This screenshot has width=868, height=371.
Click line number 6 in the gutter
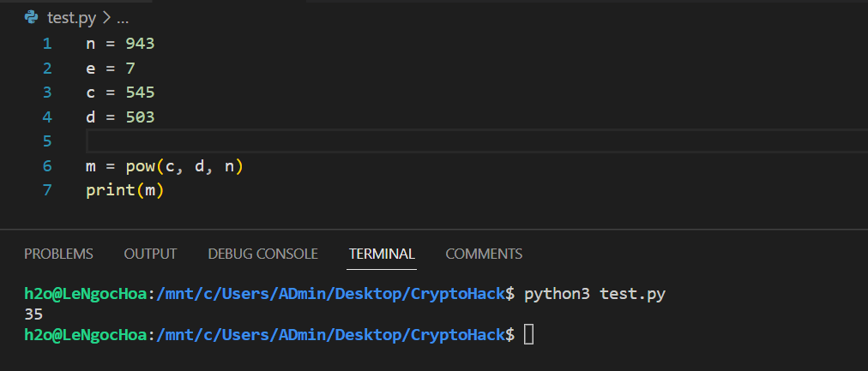[x=46, y=166]
